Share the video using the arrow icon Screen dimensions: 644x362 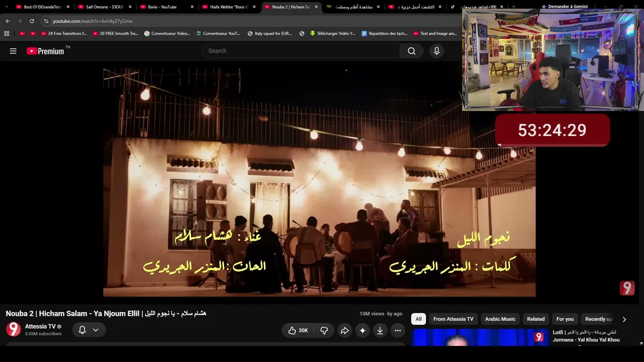(345, 330)
